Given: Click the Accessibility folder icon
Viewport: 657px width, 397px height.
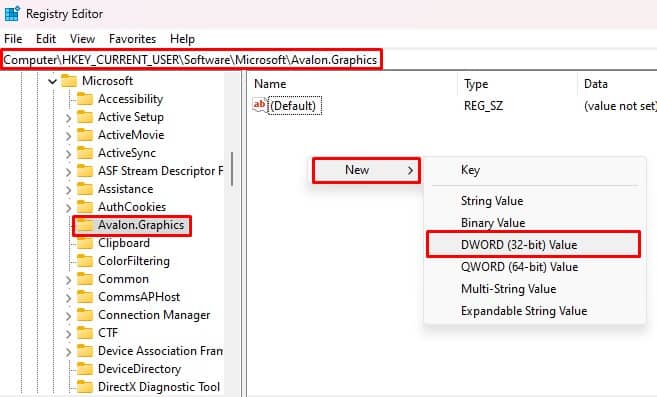Looking at the screenshot, I should [x=85, y=99].
